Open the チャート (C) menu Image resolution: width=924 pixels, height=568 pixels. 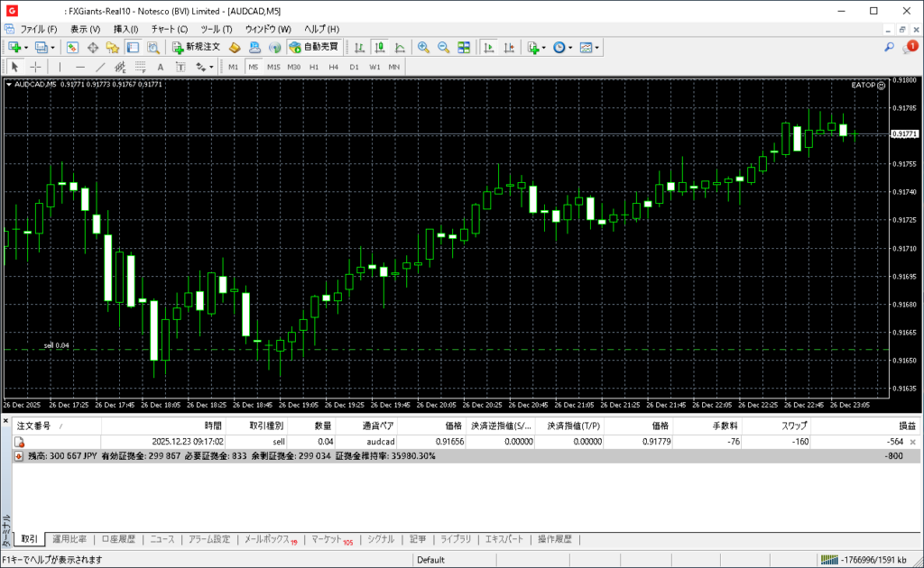(x=170, y=29)
